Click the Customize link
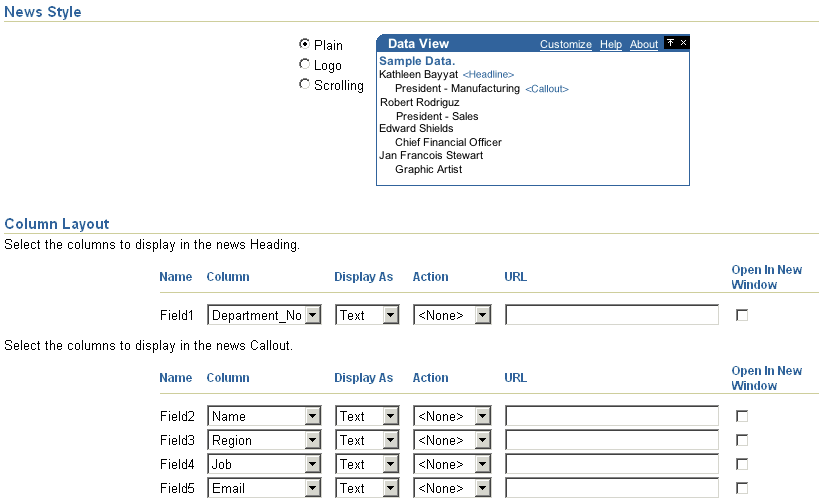Viewport: 819px width, 502px height. pyautogui.click(x=566, y=44)
